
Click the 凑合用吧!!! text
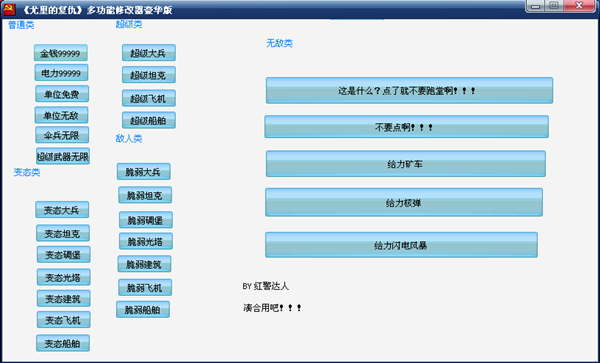click(272, 308)
